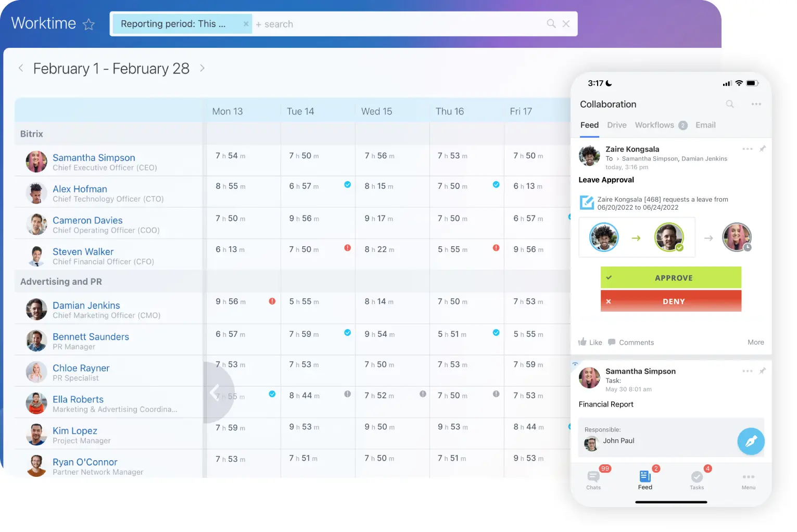Open Chats from bottom navigation
Viewport: 797px width, 532px height.
click(x=593, y=480)
